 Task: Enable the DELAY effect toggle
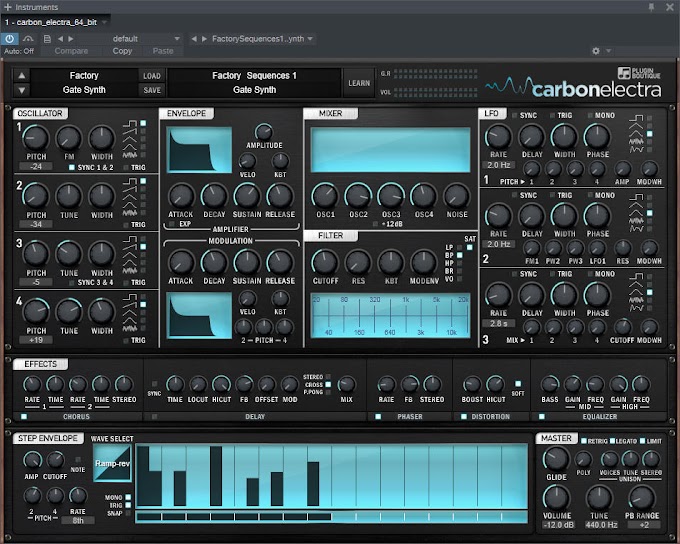click(154, 416)
